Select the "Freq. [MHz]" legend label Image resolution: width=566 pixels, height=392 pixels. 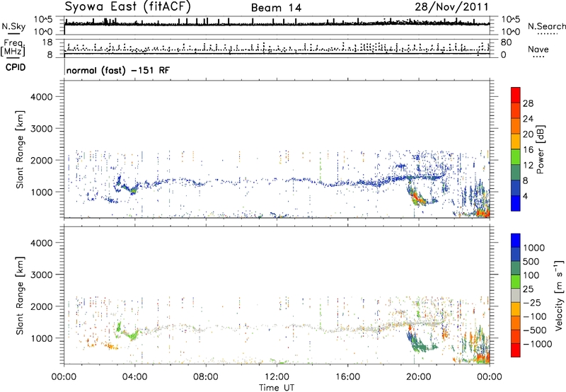point(13,48)
